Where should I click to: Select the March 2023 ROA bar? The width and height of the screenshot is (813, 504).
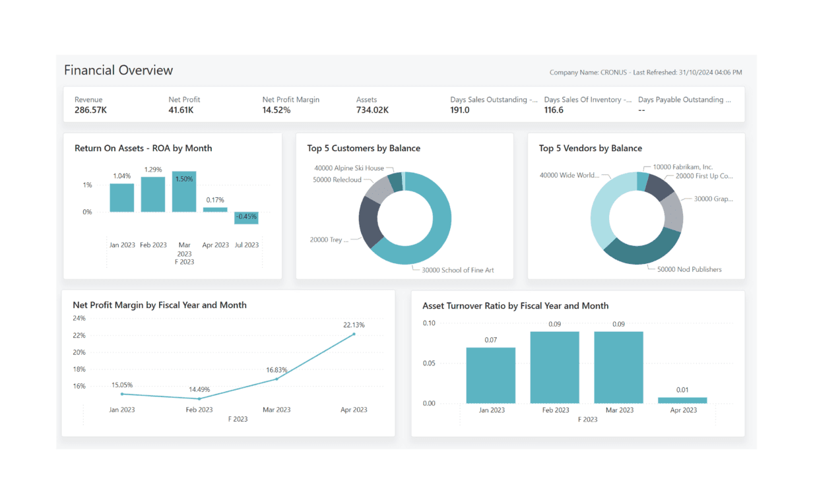coord(184,192)
